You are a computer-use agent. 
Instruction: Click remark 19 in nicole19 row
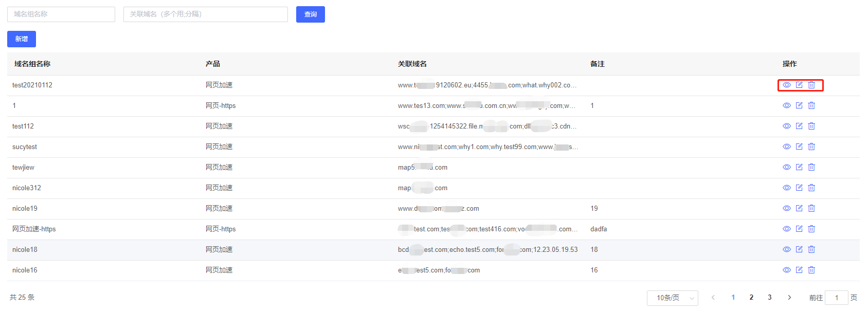point(594,208)
